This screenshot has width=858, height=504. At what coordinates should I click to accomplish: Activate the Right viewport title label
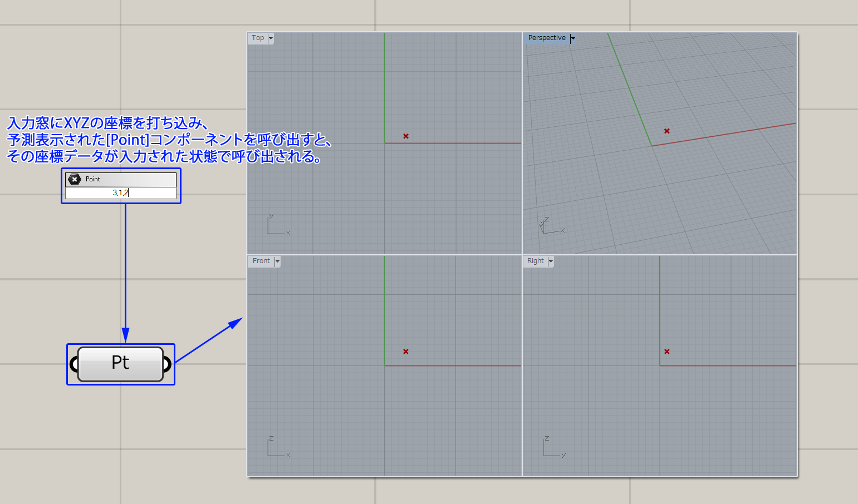coord(536,261)
